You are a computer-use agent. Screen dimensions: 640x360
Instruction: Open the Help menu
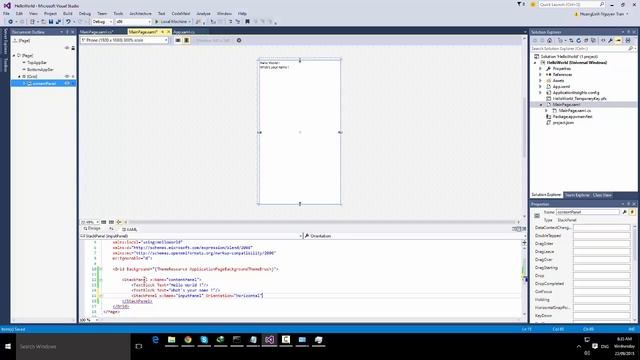[x=242, y=13]
